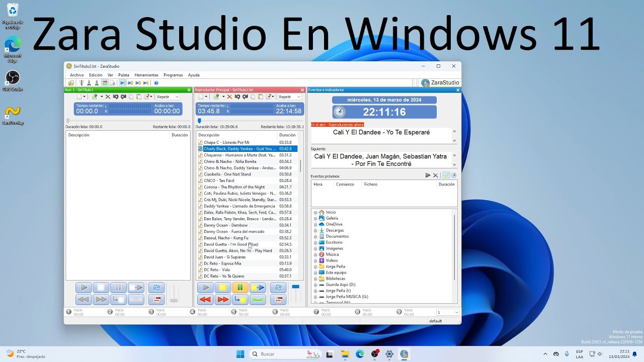Click paste icon in Reproductor Principal toolbar
Viewport: 644px width, 362px height.
[261, 97]
